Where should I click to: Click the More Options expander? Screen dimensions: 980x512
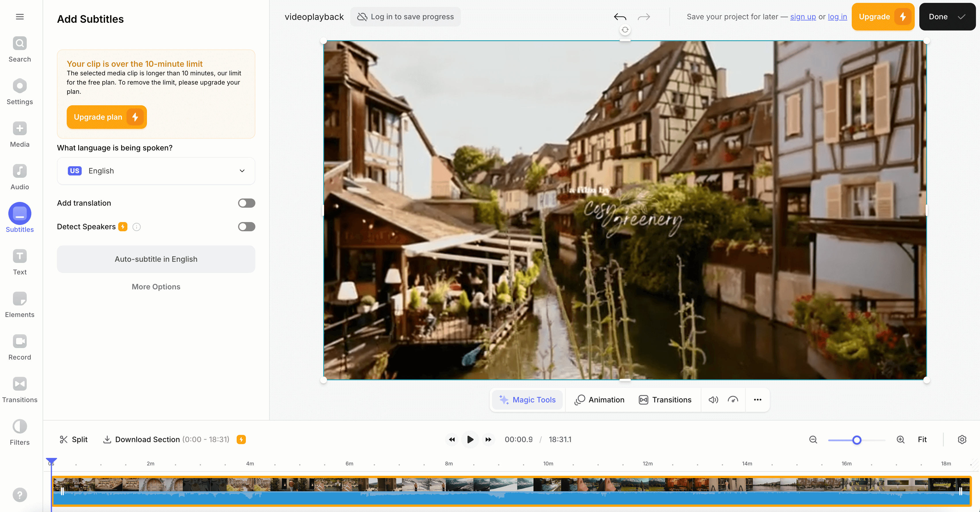(x=156, y=286)
